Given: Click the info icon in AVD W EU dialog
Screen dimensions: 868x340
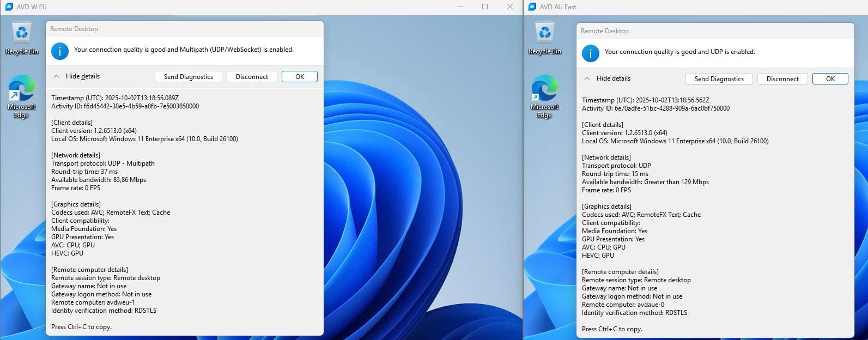Looking at the screenshot, I should tap(60, 51).
